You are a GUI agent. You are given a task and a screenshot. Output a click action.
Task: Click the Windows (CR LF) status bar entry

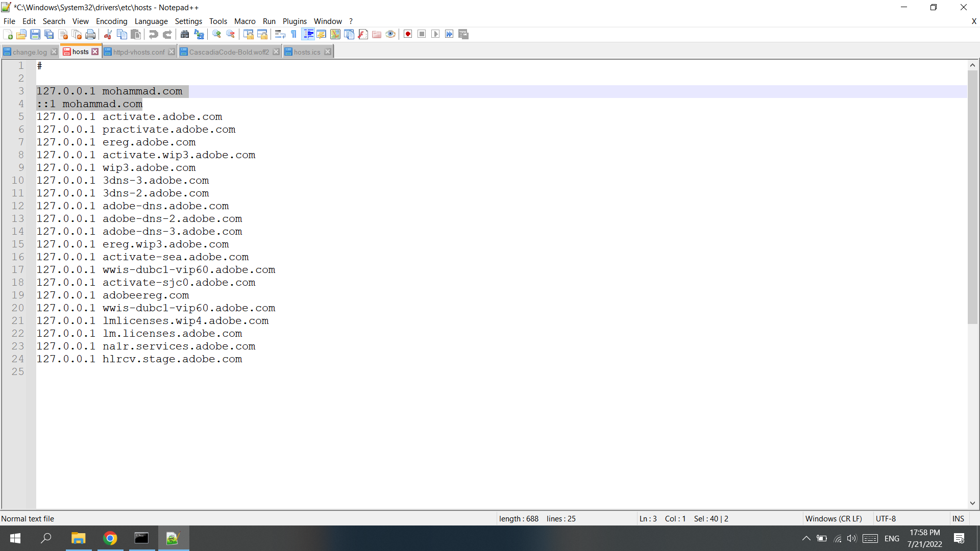[834, 519]
